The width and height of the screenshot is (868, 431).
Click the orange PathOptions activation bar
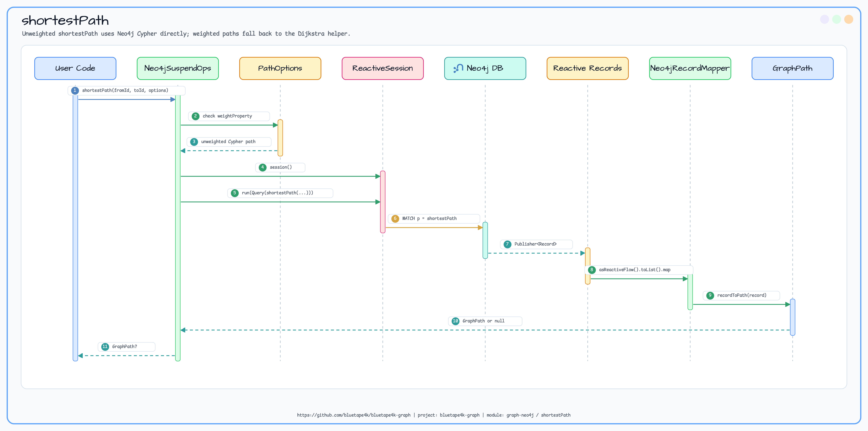tap(280, 138)
